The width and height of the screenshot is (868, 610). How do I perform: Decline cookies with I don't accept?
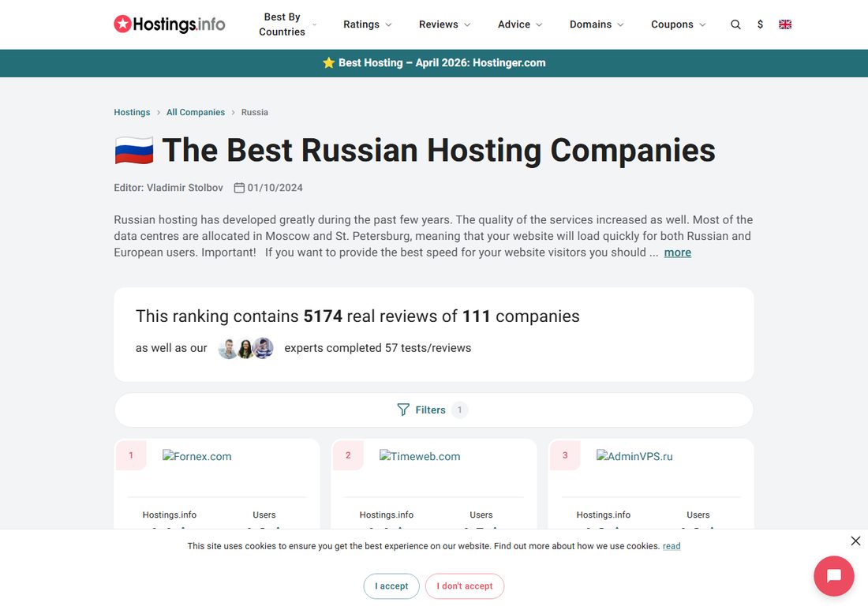465,586
